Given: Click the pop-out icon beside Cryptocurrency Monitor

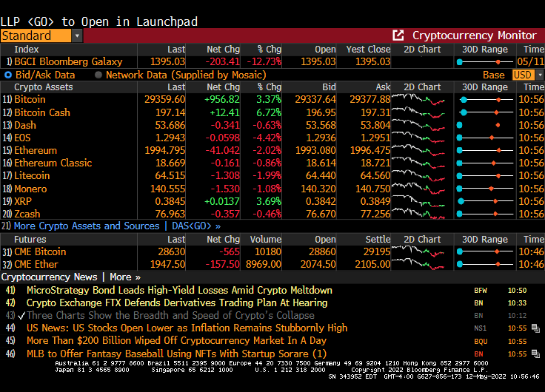Looking at the screenshot, I should 398,36.
